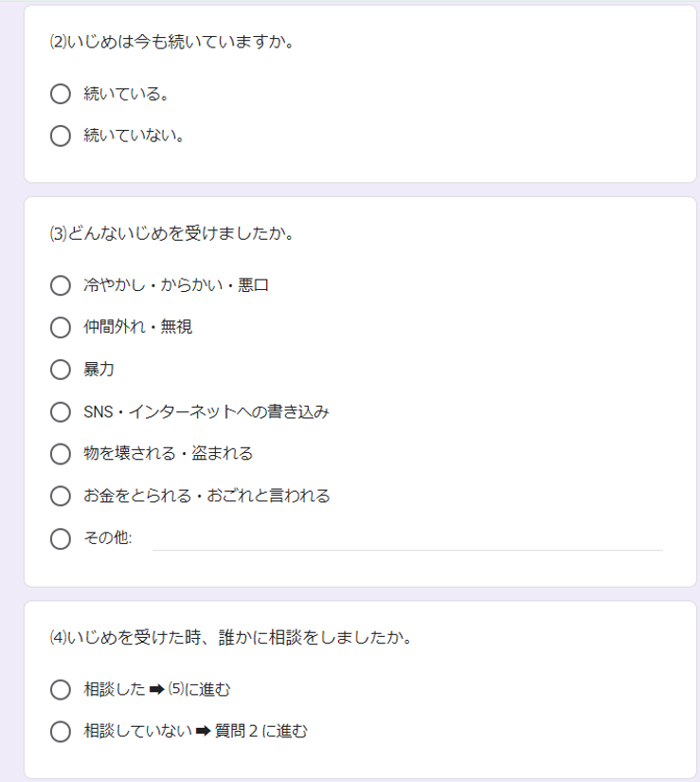Choose 仲間外れ・無視 radio button
This screenshot has height=782, width=700.
61,327
